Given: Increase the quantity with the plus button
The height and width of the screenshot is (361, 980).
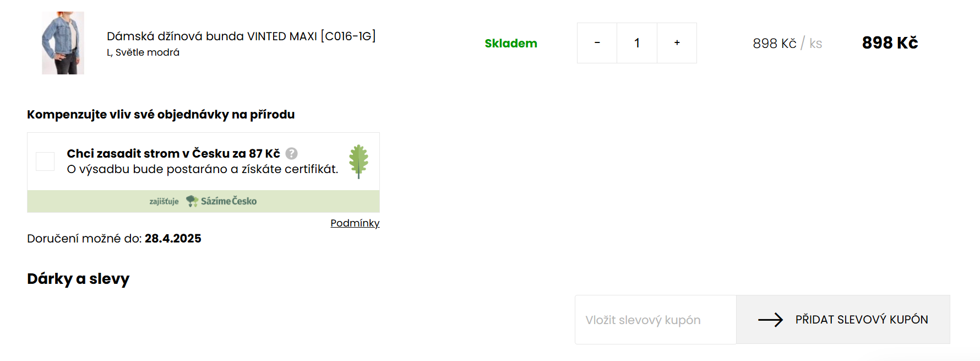Looking at the screenshot, I should (x=677, y=43).
